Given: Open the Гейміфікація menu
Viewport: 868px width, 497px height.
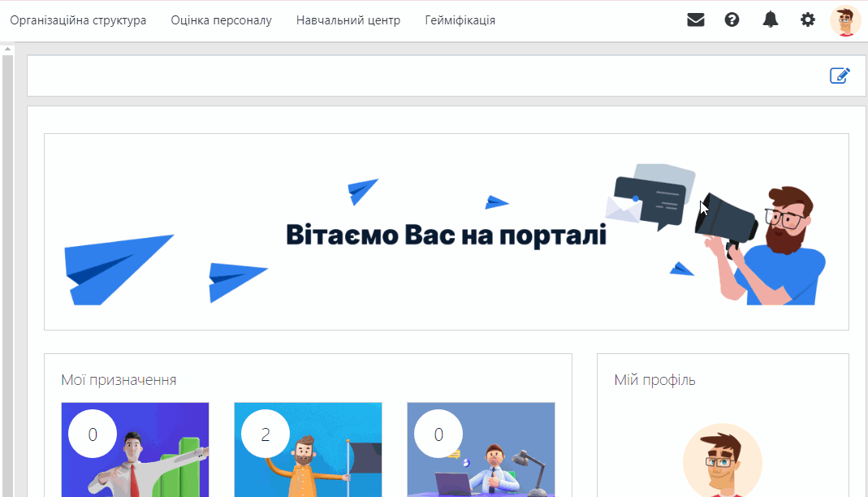Looking at the screenshot, I should coord(460,20).
